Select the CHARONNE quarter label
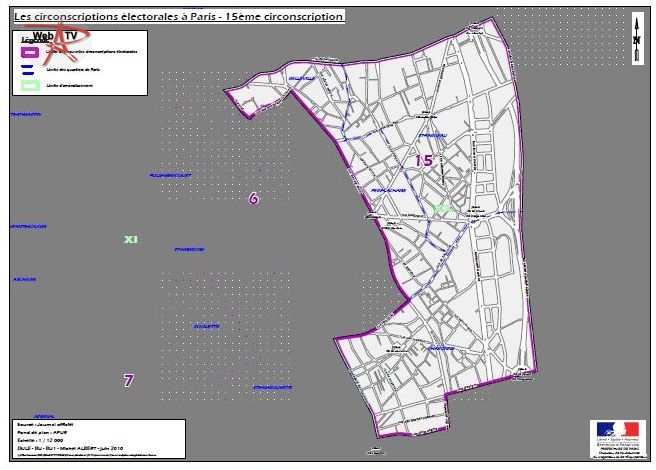This screenshot has height=470, width=656. [441, 348]
